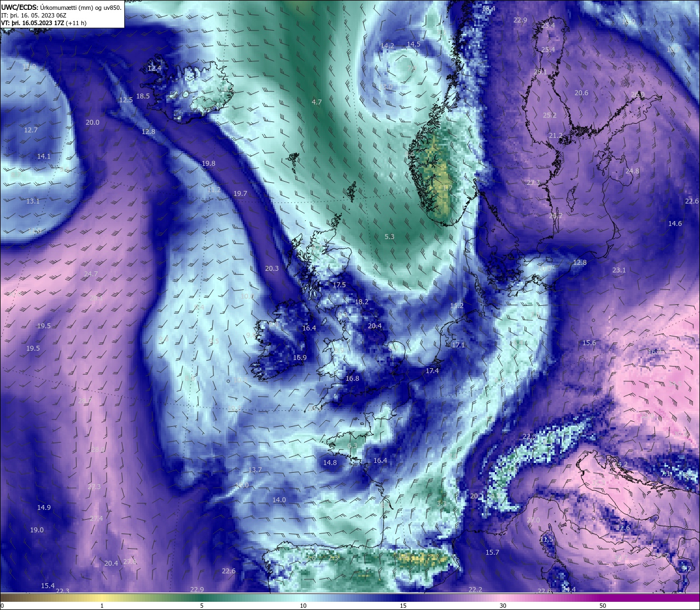Click the 24.7 value over the Atlantic
700x610 pixels.
(91, 274)
